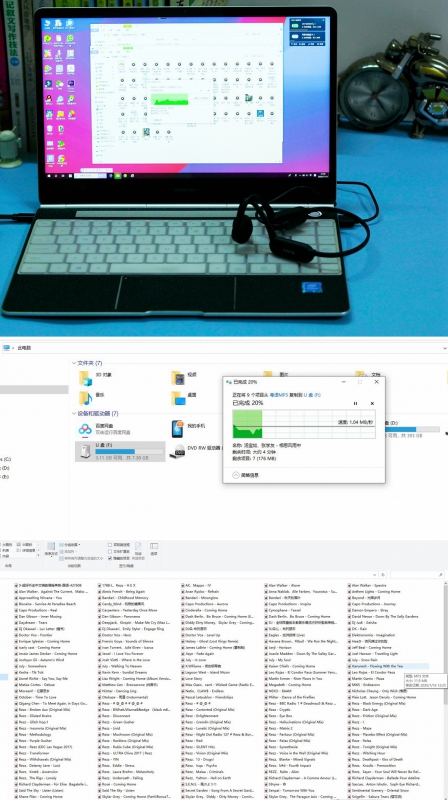Select Joel Hanson - Traveling Light
The height and width of the screenshot is (800, 448).
[x=374, y=654]
